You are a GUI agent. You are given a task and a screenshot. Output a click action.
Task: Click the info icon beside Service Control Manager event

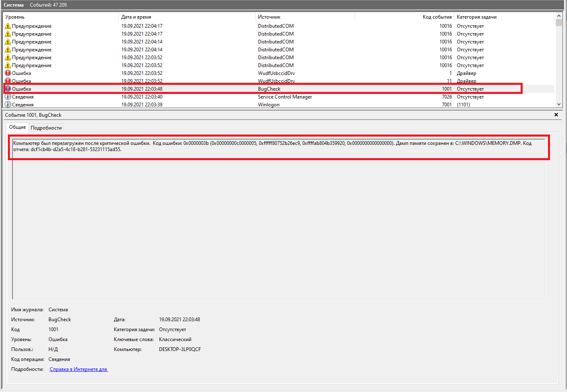click(x=7, y=97)
